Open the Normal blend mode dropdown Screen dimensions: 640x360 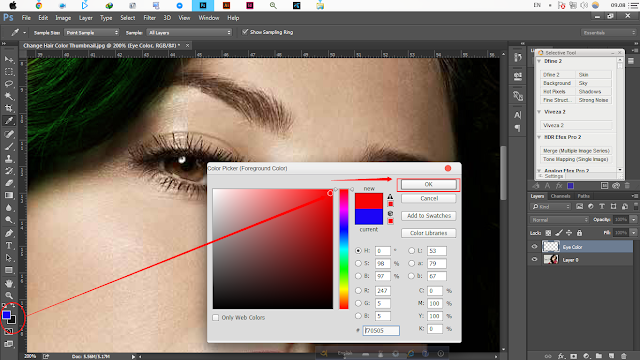coord(559,220)
